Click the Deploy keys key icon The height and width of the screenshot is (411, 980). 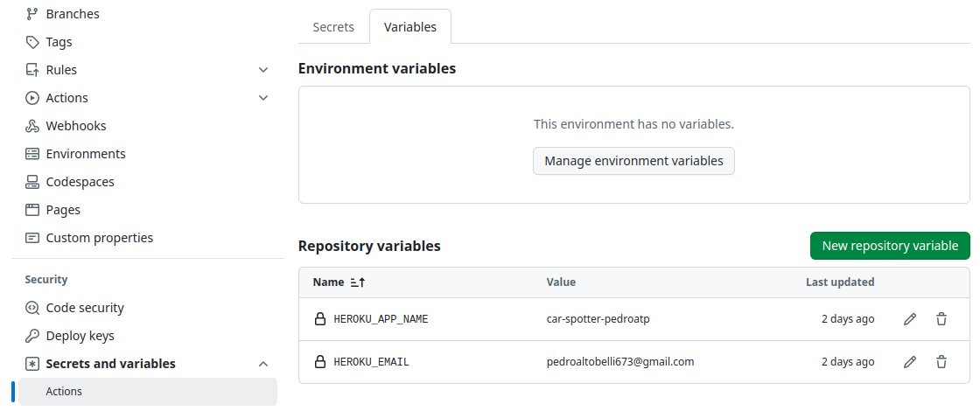(x=31, y=336)
